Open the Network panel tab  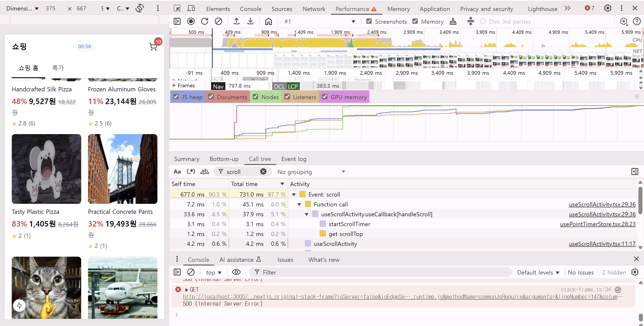(314, 9)
